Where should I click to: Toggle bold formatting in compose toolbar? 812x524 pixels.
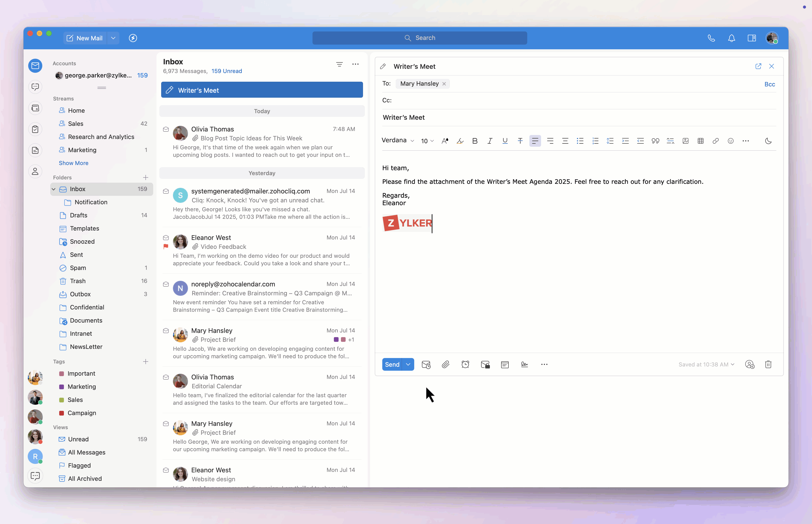(475, 141)
